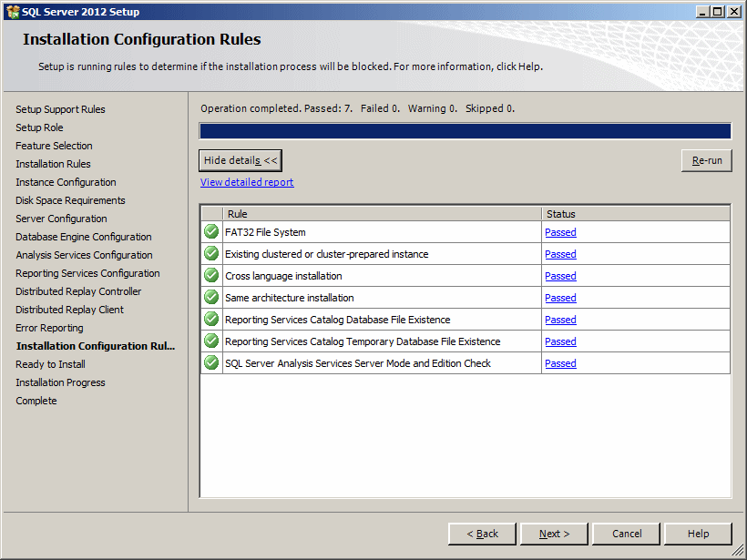
Task: Open the Passed link for Analysis Services Server Mode check
Action: coord(560,364)
